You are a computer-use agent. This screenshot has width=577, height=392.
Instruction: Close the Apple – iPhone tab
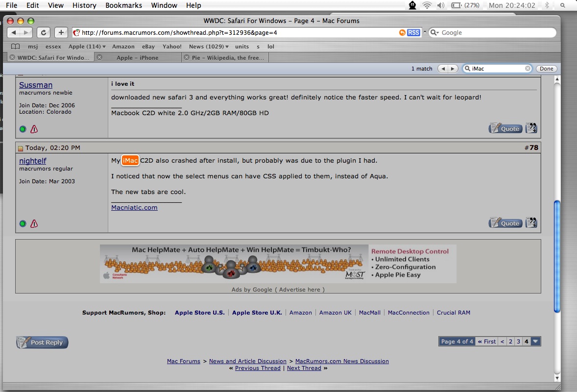tap(99, 57)
